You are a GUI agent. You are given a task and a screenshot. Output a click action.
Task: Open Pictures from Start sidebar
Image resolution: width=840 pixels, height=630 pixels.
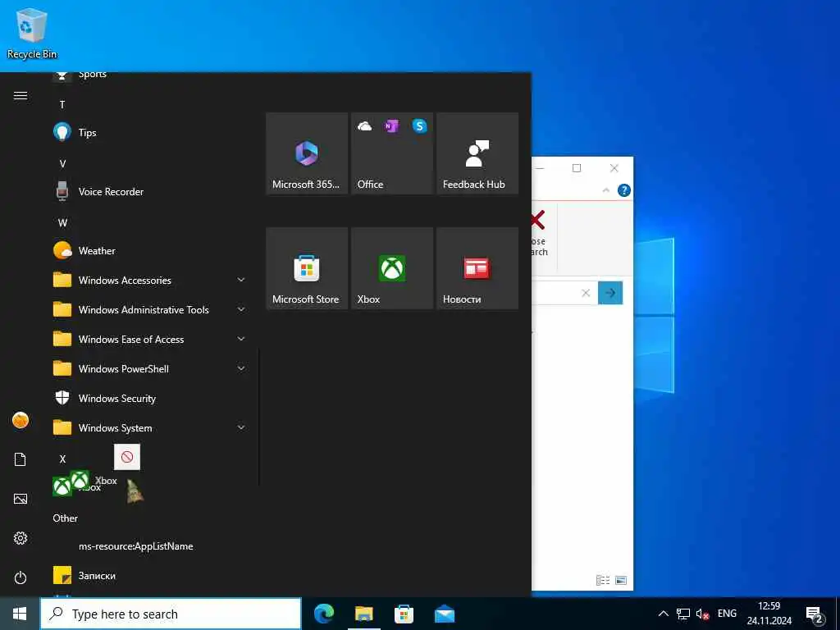point(21,499)
